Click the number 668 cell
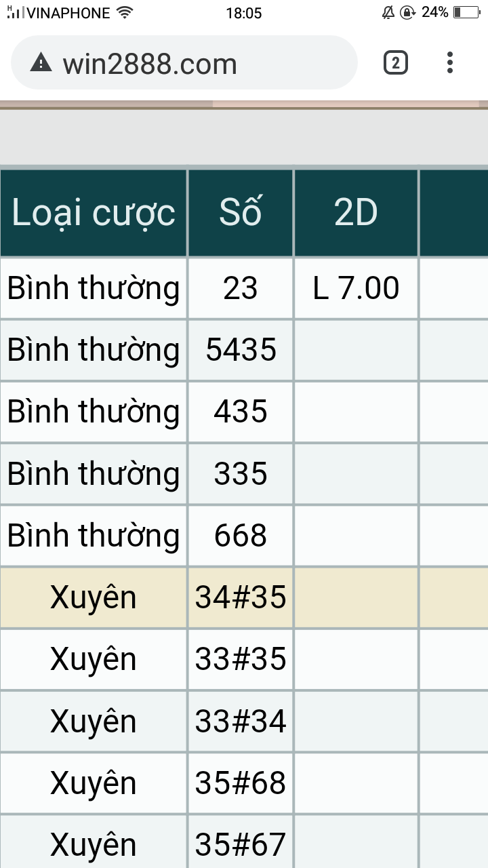The width and height of the screenshot is (488, 868). coord(241,536)
